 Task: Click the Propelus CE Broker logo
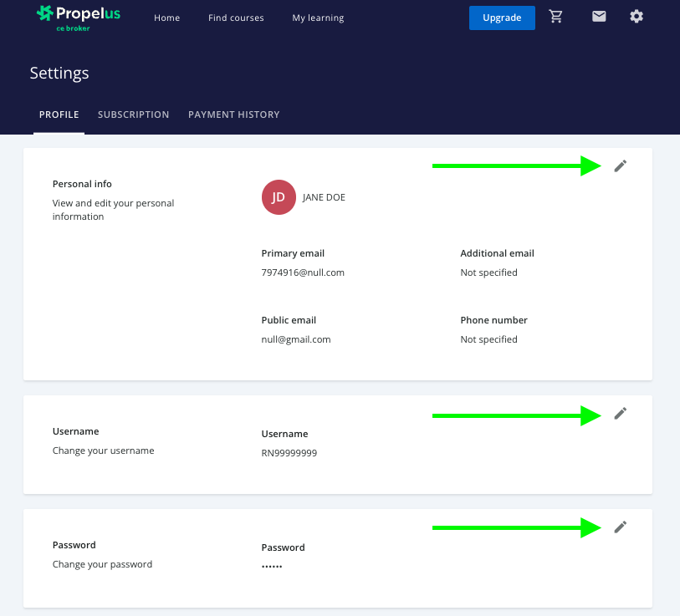(79, 17)
